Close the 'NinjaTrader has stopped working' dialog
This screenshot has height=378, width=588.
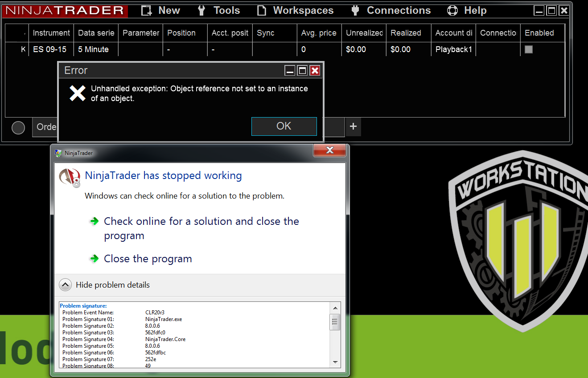pyautogui.click(x=330, y=150)
